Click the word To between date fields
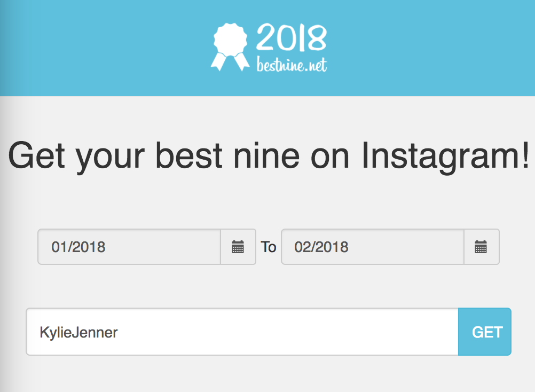This screenshot has width=535, height=392. 269,247
